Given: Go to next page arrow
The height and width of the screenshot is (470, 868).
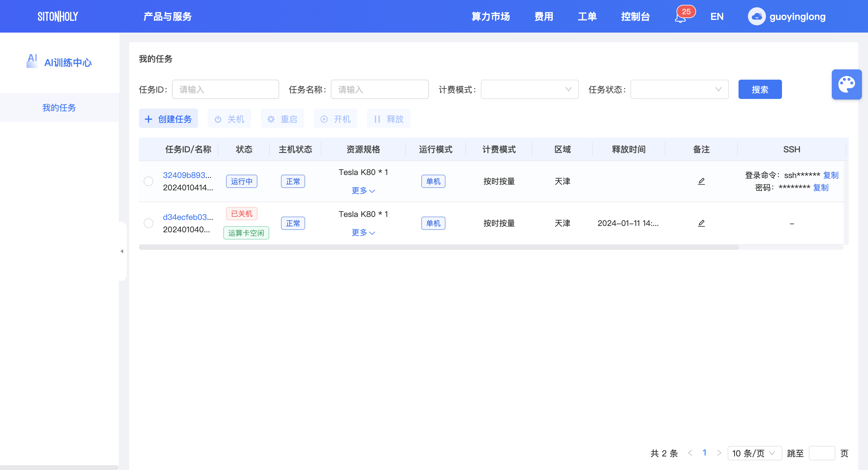Looking at the screenshot, I should tap(719, 453).
